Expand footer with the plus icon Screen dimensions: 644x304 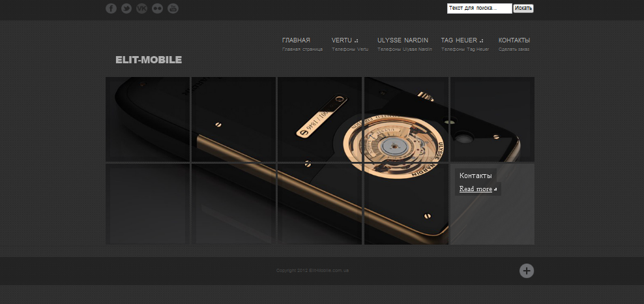tap(527, 271)
